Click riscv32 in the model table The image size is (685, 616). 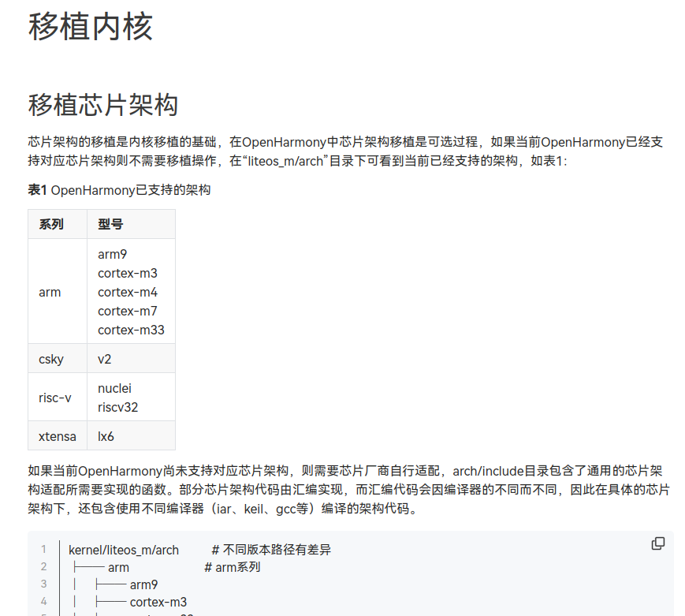pyautogui.click(x=118, y=407)
